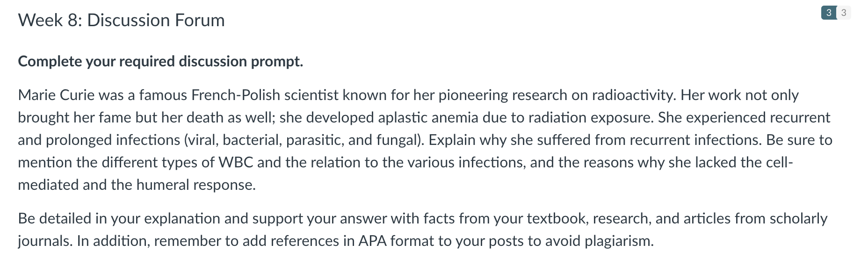
Task: Click the dark unread replies badge
Action: pyautogui.click(x=829, y=13)
